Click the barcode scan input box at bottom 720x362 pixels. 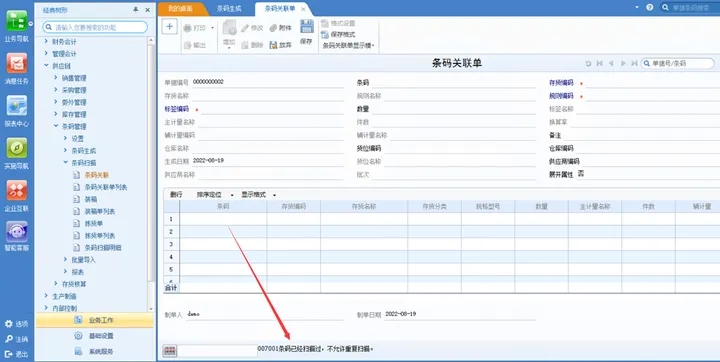tap(217, 351)
